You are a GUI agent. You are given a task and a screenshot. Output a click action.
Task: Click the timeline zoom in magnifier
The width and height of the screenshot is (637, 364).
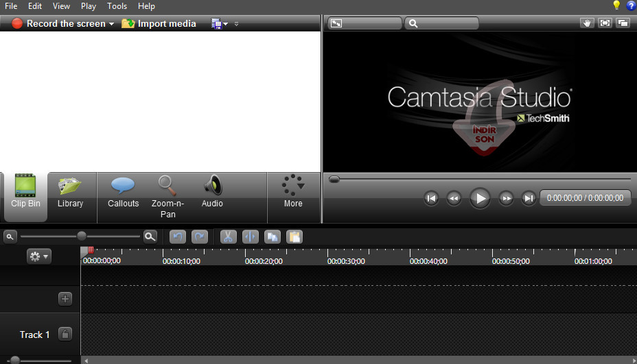point(150,236)
